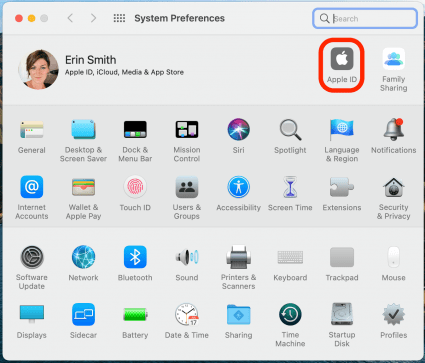The image size is (425, 363).
Task: Click 'Apple ID, iCloud, Media & App Store' text
Action: pyautogui.click(x=124, y=72)
